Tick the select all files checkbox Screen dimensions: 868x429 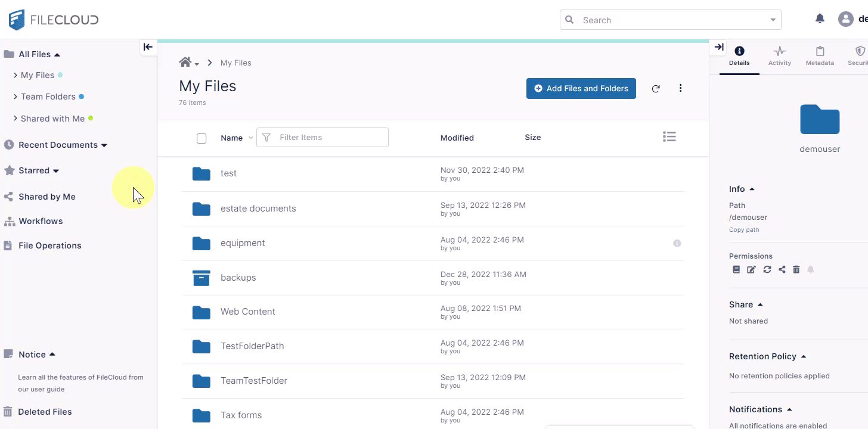click(201, 138)
